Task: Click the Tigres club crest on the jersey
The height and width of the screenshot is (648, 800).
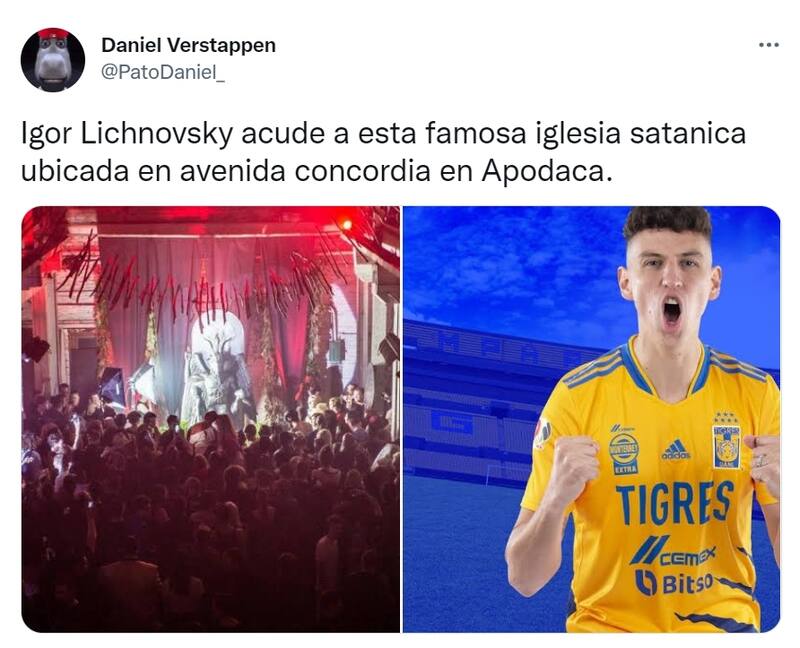Action: 727,440
